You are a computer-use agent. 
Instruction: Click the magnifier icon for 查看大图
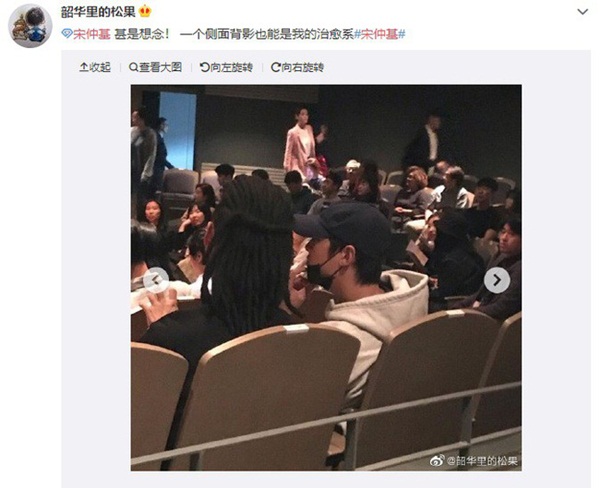click(x=133, y=67)
